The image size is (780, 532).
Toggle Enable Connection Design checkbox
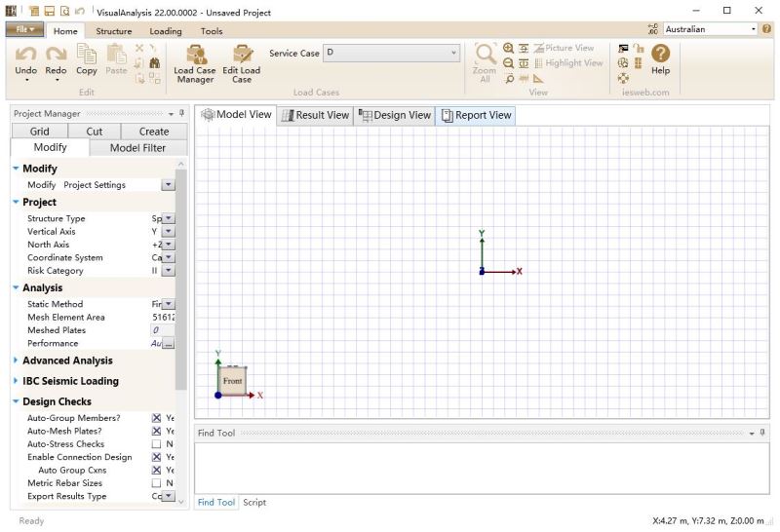pos(156,457)
